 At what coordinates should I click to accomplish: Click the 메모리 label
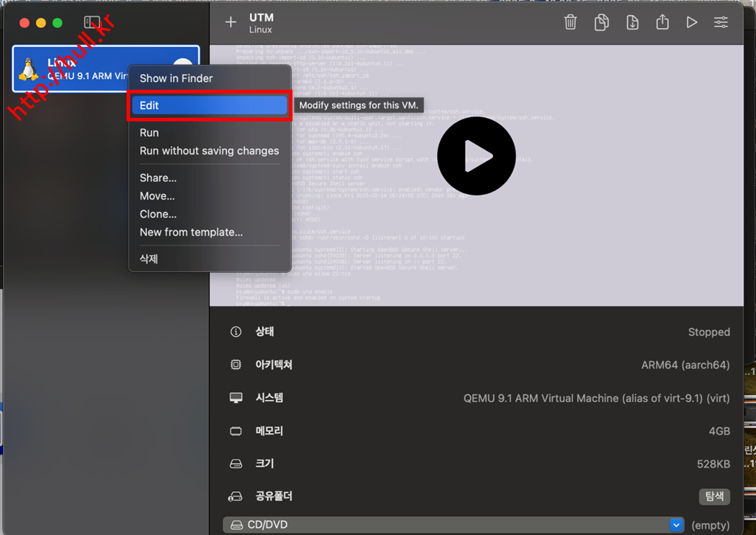click(269, 431)
